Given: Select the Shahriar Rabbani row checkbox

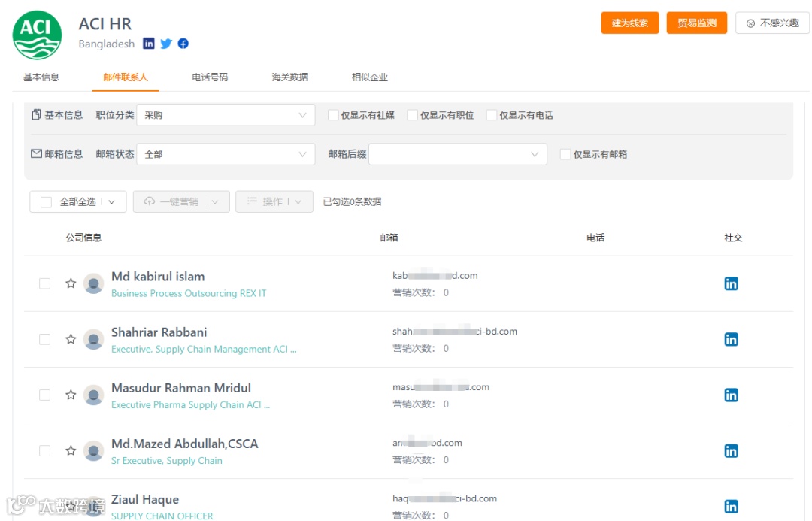Looking at the screenshot, I should [x=45, y=339].
